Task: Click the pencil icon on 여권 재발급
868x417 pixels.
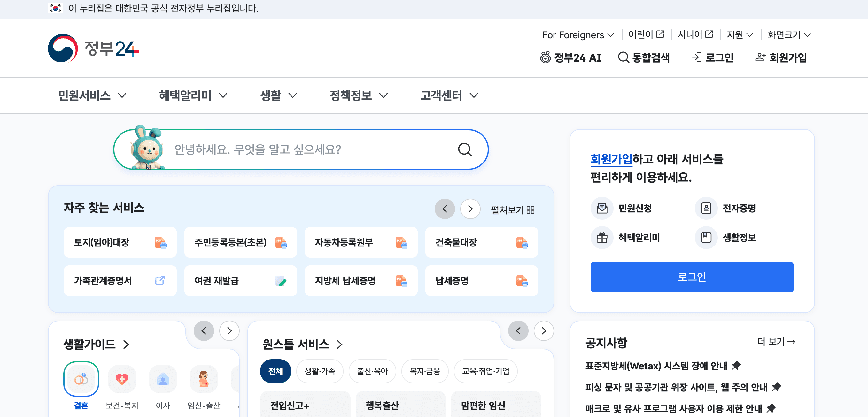Action: point(281,281)
